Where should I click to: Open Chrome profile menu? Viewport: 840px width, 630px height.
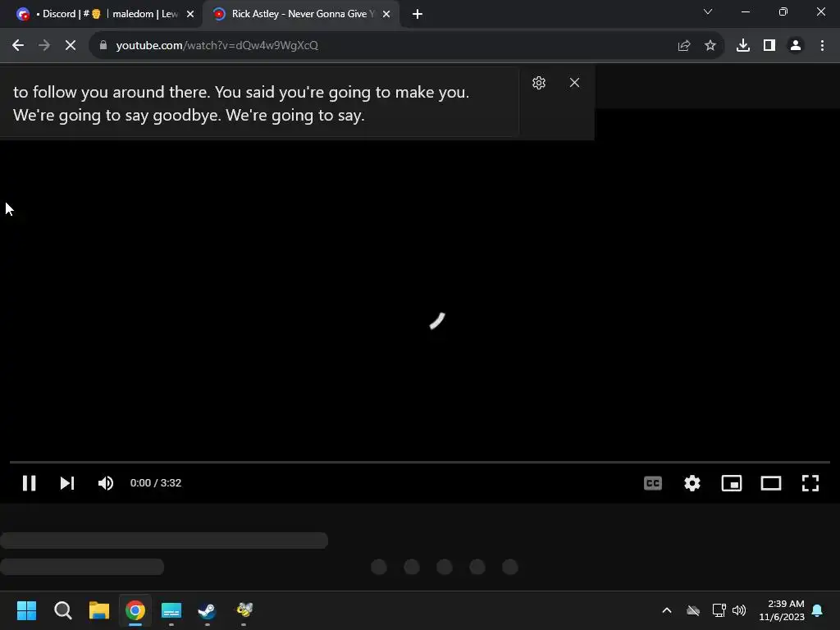pos(796,46)
